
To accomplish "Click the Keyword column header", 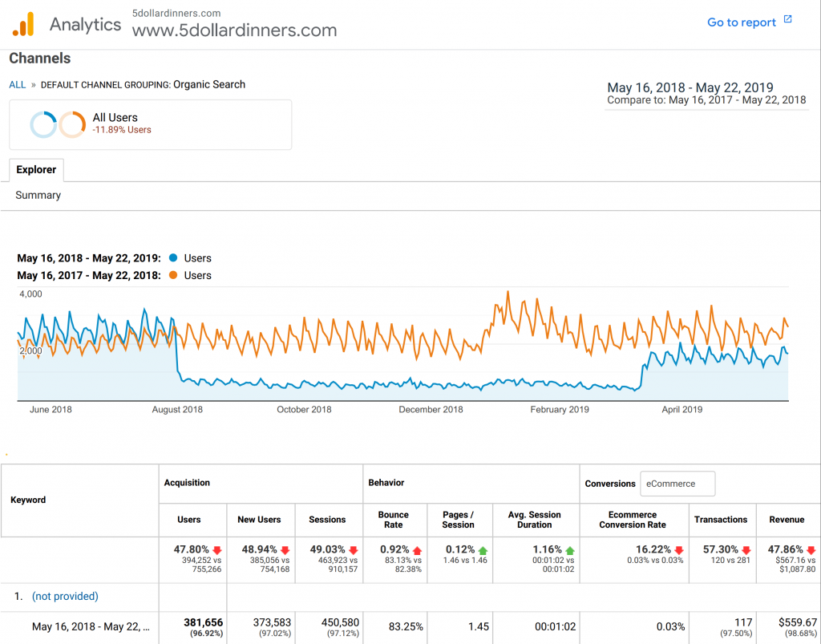I will pyautogui.click(x=28, y=500).
